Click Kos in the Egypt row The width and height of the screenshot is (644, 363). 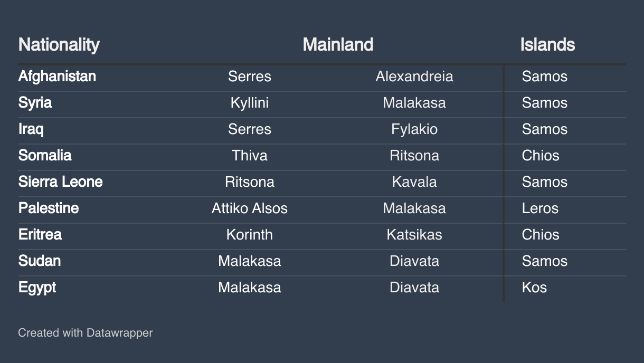coord(534,288)
